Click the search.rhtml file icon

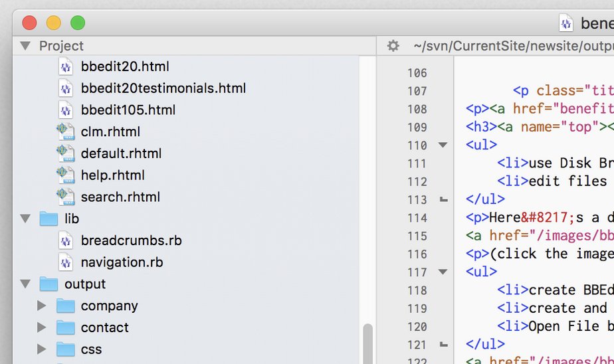click(x=65, y=197)
